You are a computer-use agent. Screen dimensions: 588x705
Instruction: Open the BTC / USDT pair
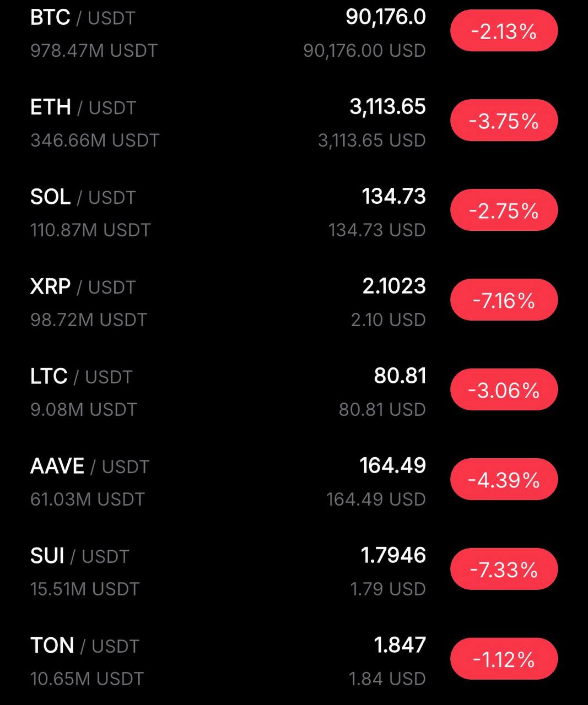coord(83,18)
